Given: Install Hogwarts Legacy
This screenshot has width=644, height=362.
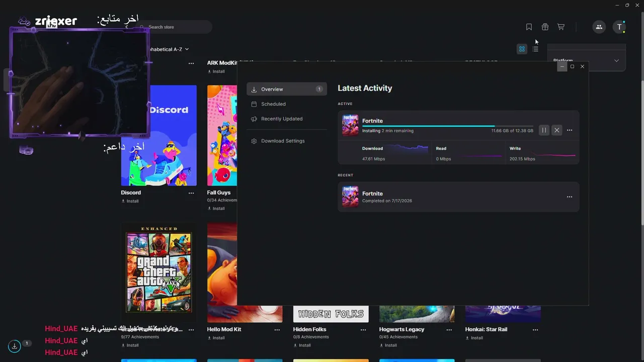Looking at the screenshot, I should click(x=388, y=345).
